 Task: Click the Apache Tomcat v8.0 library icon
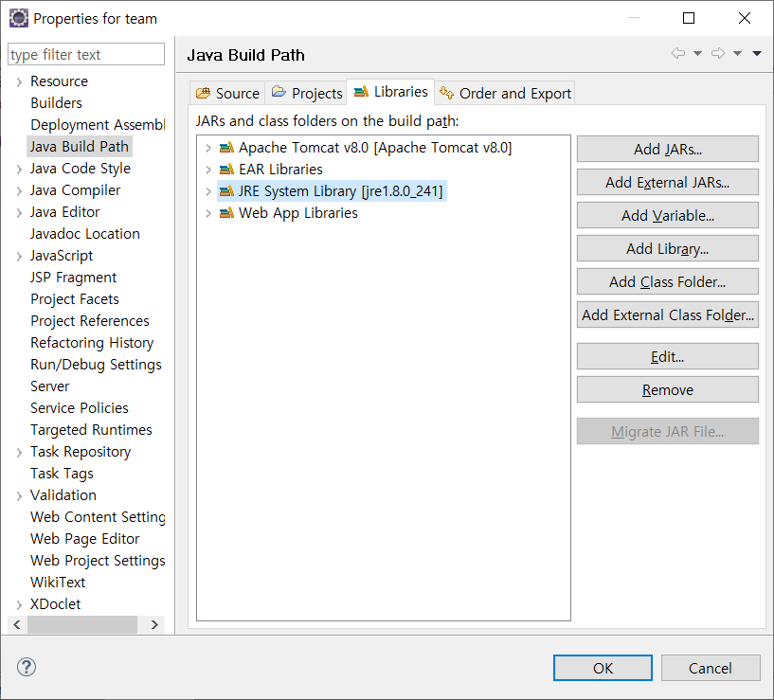pos(226,148)
